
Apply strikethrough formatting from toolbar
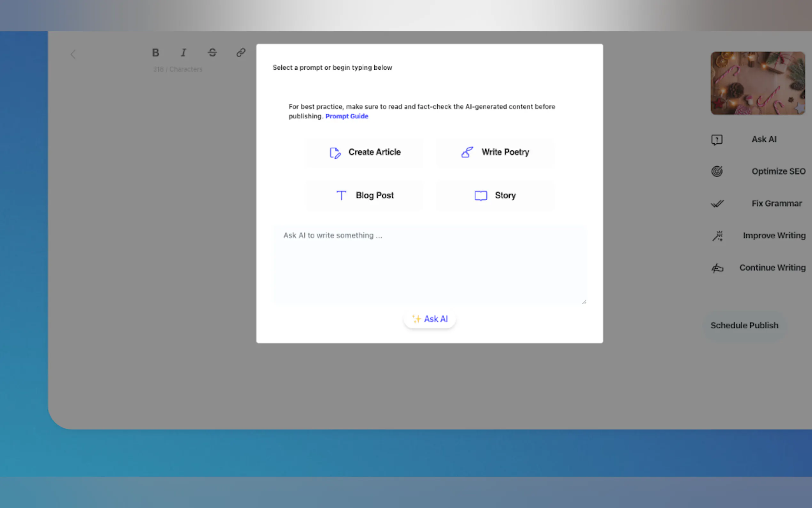(212, 53)
